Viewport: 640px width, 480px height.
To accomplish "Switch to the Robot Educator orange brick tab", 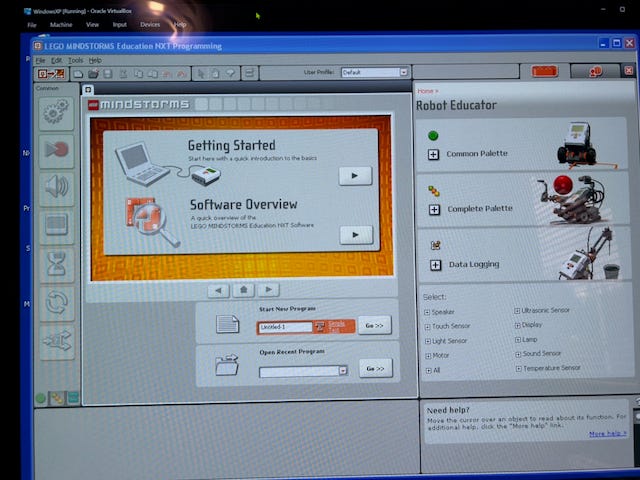I will [x=545, y=71].
